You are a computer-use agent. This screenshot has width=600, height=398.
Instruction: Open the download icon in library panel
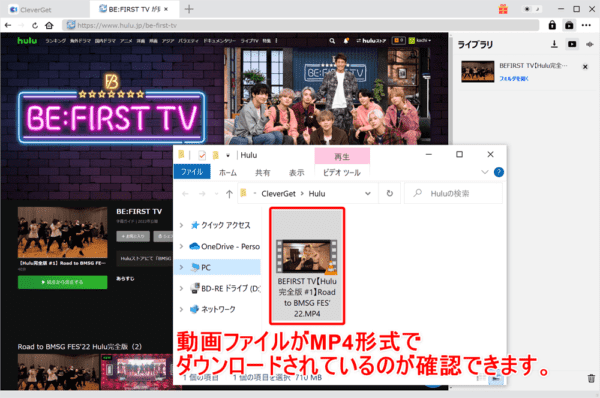pos(554,44)
